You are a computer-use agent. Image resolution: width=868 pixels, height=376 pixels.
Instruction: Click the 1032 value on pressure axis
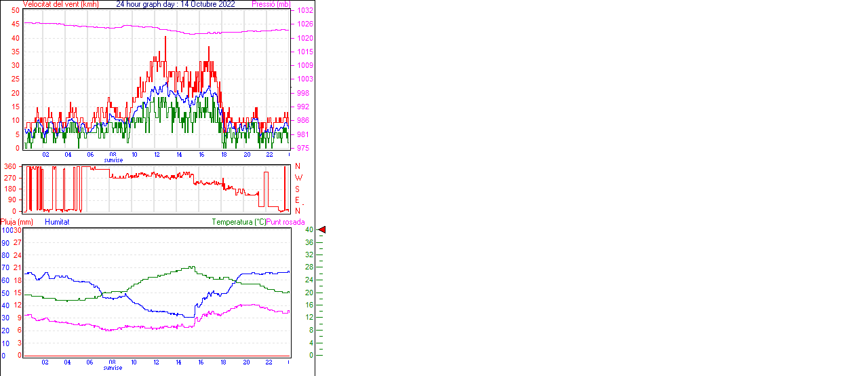[x=304, y=11]
